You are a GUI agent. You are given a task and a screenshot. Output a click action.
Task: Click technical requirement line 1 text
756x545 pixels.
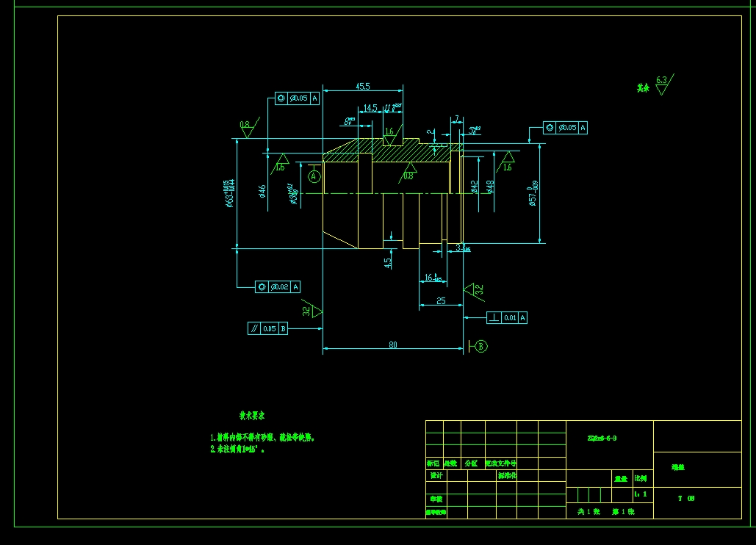click(263, 438)
